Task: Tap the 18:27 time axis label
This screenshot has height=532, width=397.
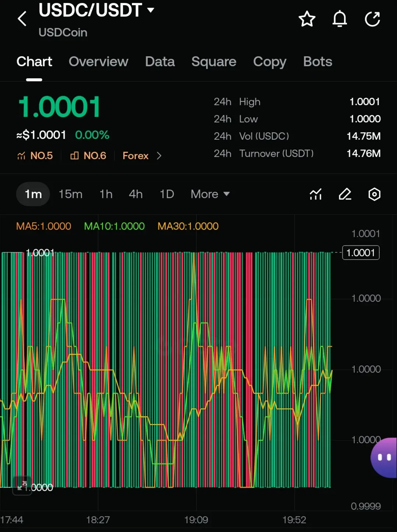Action: pyautogui.click(x=98, y=520)
